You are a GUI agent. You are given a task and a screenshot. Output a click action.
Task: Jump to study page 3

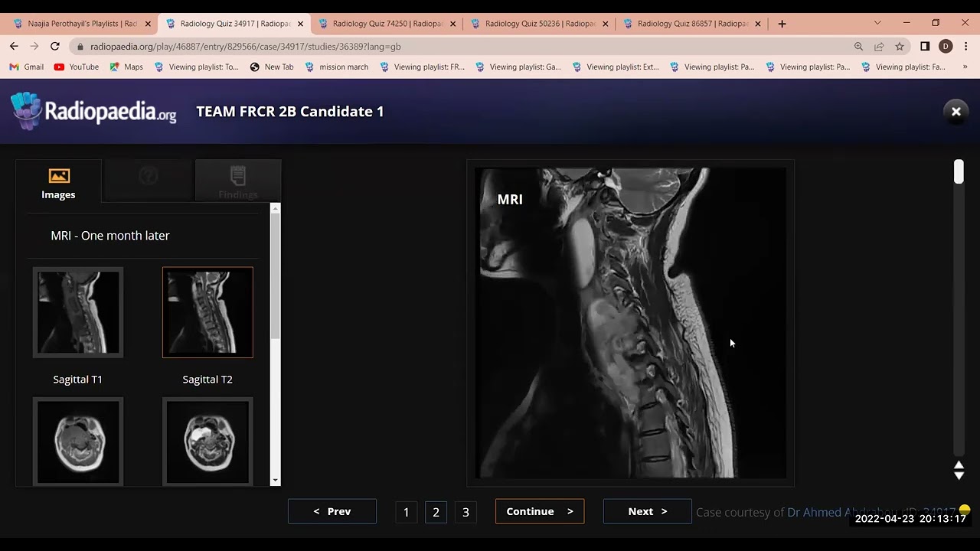coord(465,512)
